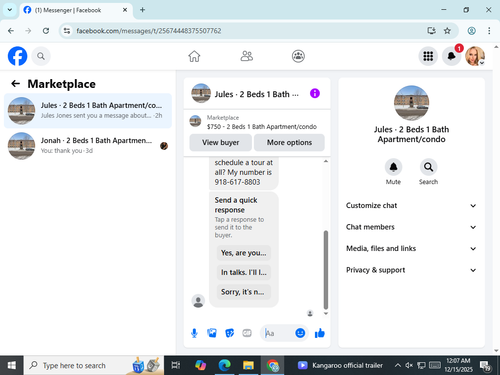Open the Groups icon in top navigation
Viewport: 500px width, 375px height.
click(298, 56)
